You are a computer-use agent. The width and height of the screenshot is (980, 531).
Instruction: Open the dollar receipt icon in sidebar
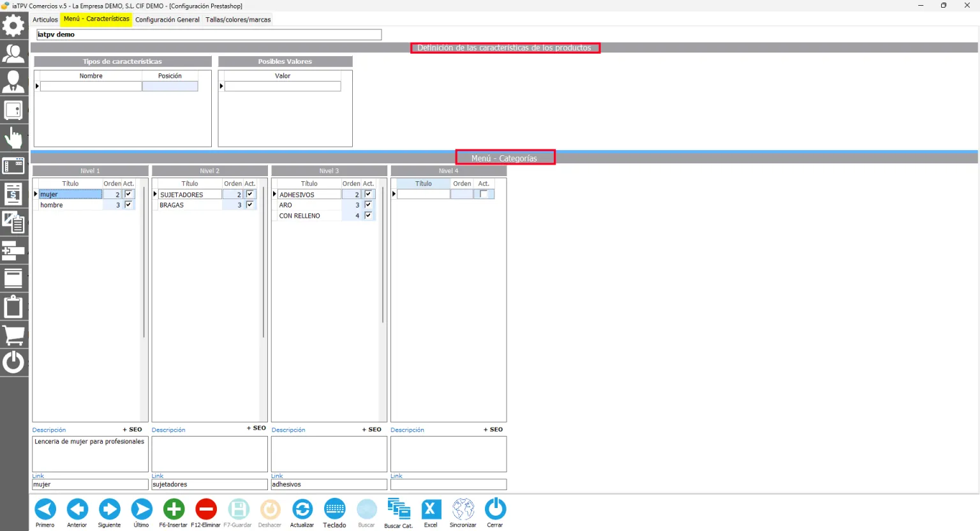pos(13,194)
